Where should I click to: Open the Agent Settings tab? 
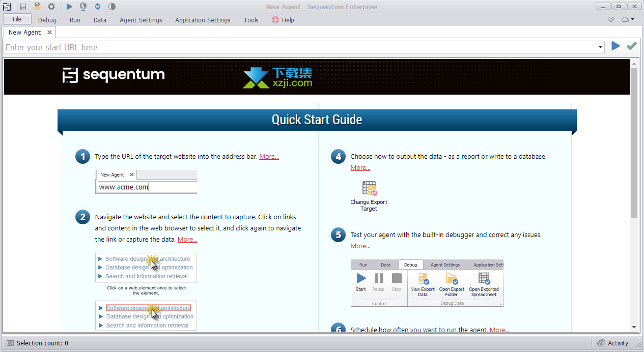click(x=141, y=20)
